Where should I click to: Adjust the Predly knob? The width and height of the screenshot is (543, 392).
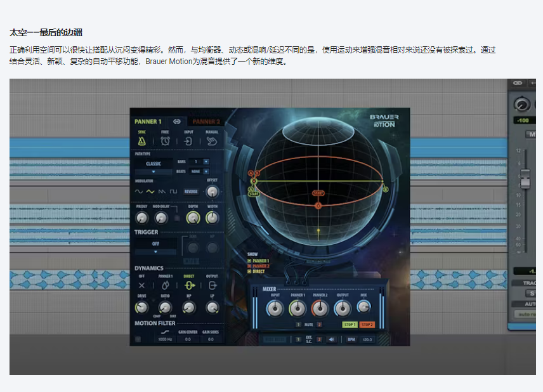coord(141,218)
